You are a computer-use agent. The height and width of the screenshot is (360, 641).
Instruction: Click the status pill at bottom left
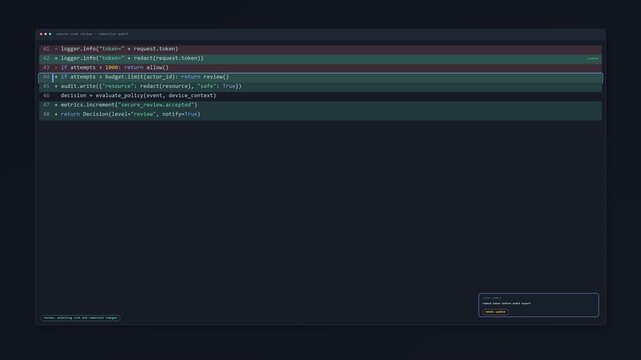click(81, 318)
